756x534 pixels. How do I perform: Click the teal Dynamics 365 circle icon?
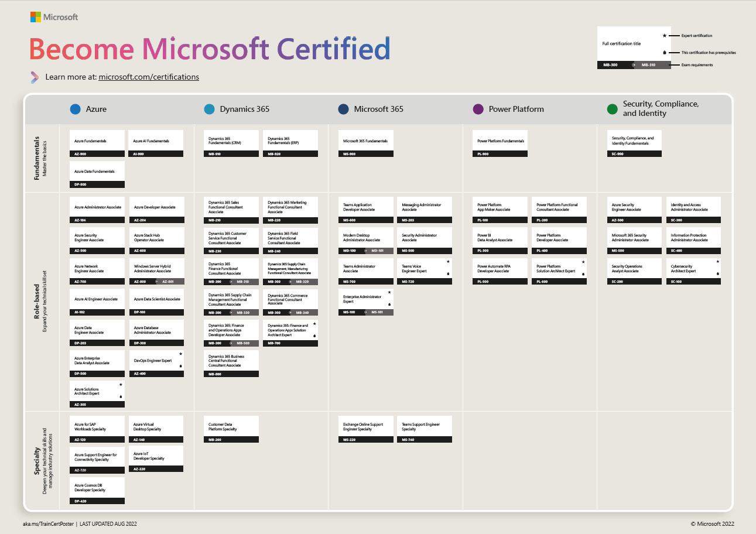(209, 109)
